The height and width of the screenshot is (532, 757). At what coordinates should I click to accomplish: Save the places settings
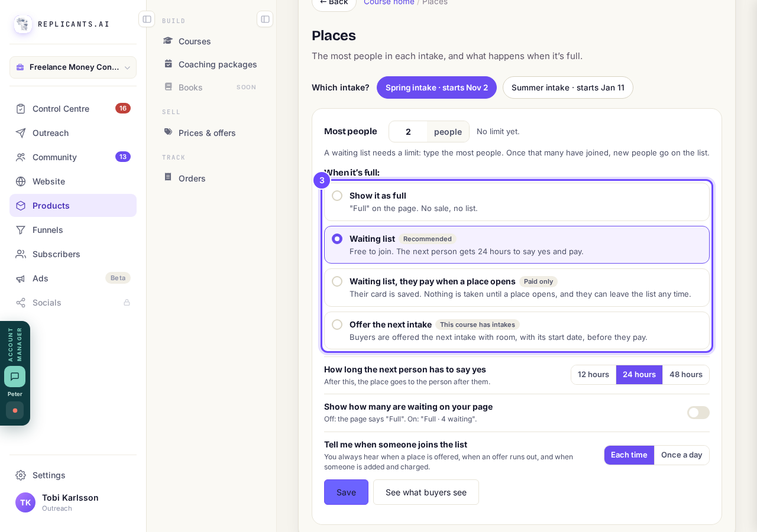point(346,492)
